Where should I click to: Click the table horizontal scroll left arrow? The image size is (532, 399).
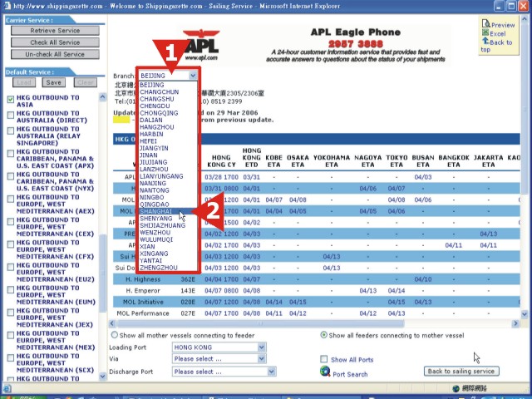(x=112, y=323)
